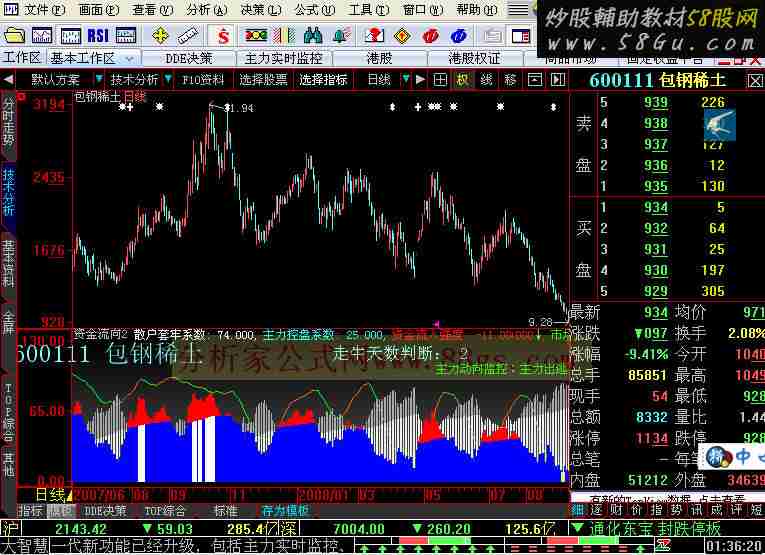This screenshot has width=765, height=555.
Task: Click the 选择股票 button
Action: pyautogui.click(x=263, y=79)
